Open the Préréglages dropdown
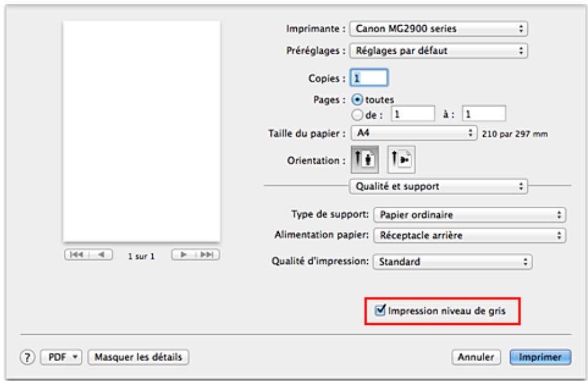The image size is (588, 381). point(439,50)
